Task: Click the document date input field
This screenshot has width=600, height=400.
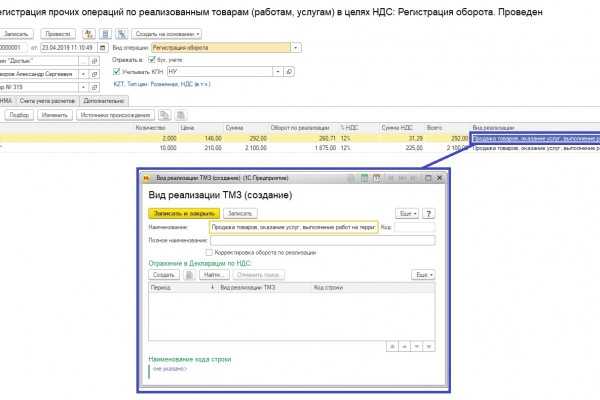Action: coord(68,48)
